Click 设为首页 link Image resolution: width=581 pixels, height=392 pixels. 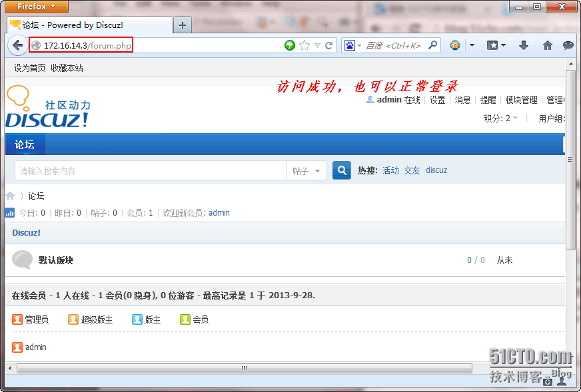[29, 68]
